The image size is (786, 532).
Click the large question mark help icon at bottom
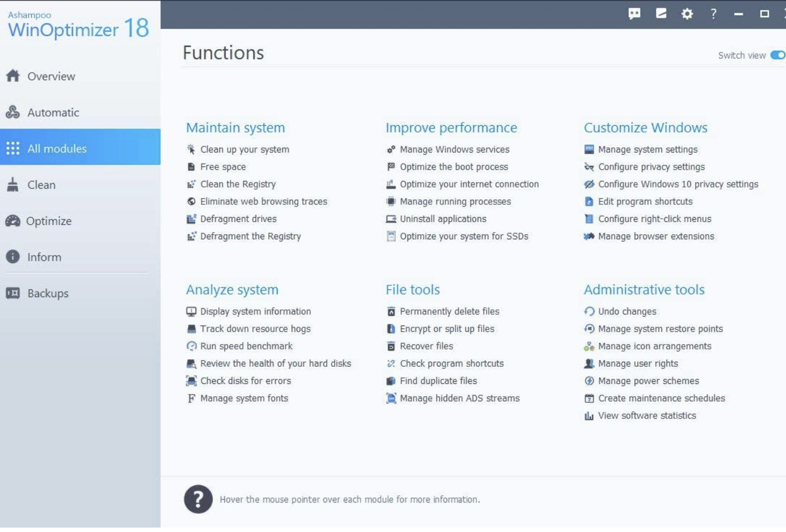[x=198, y=499]
